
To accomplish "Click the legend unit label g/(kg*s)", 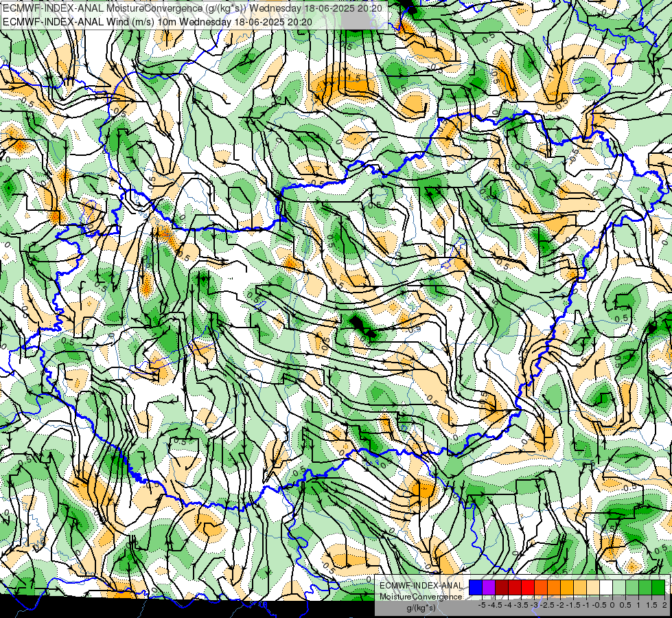I will (421, 608).
